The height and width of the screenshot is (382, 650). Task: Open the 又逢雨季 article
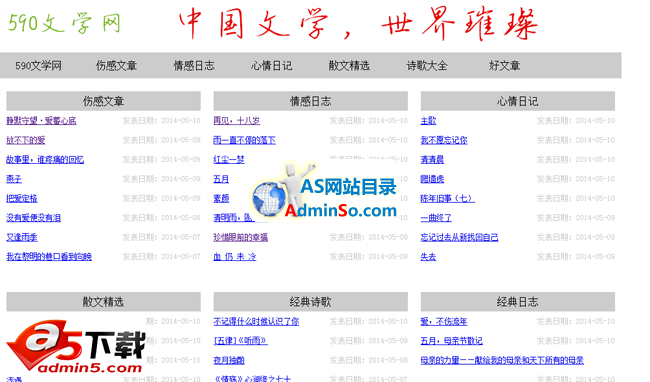pos(22,237)
